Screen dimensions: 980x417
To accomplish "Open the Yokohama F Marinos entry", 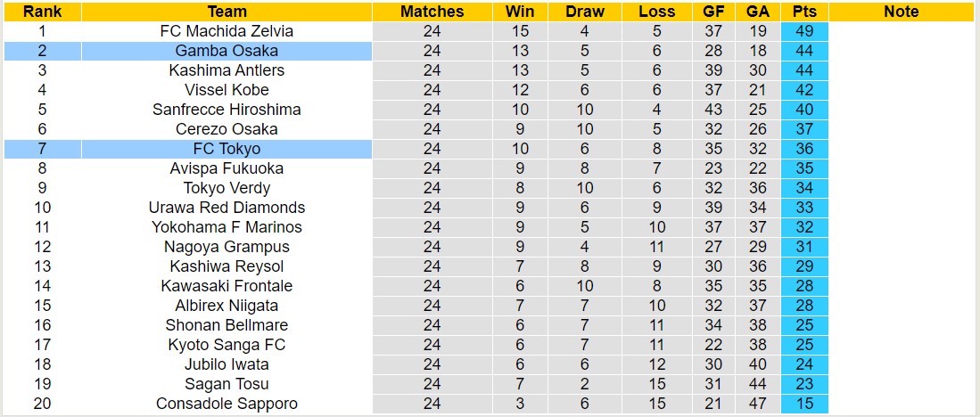I will click(226, 227).
